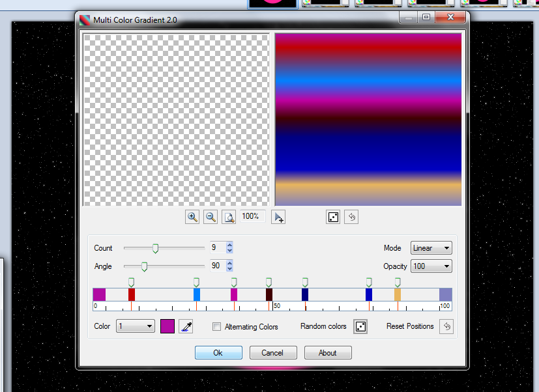
Task: Click inside the Angle value field
Action: (216, 266)
